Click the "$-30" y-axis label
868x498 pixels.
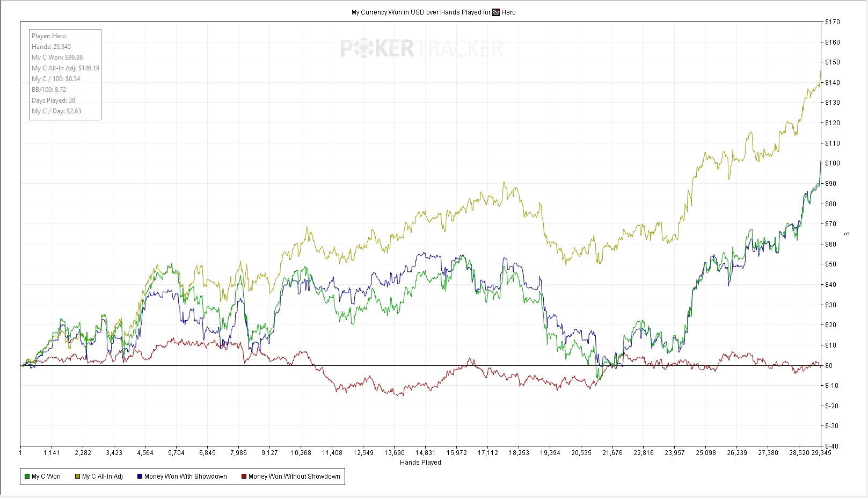pos(832,426)
